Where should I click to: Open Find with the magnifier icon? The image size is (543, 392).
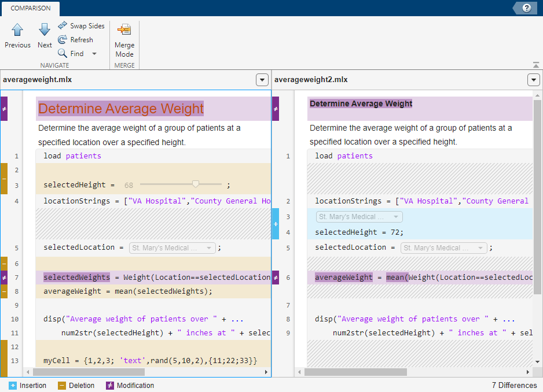click(63, 54)
